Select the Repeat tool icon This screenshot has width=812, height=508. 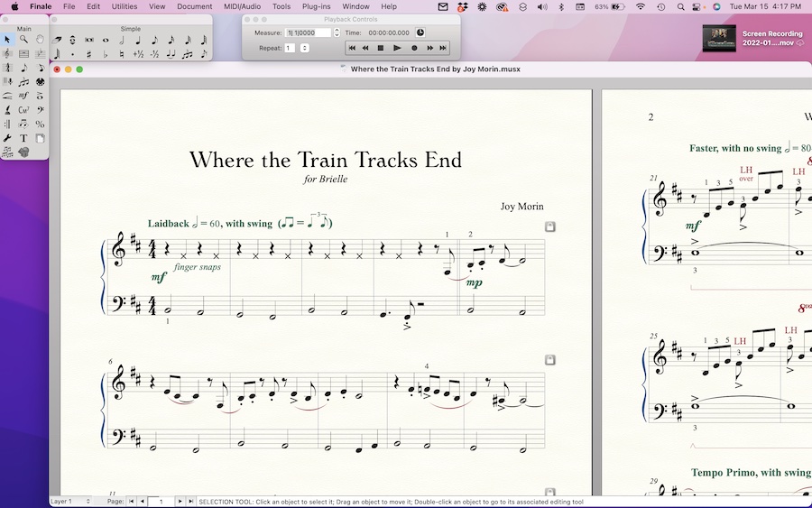pyautogui.click(x=7, y=124)
